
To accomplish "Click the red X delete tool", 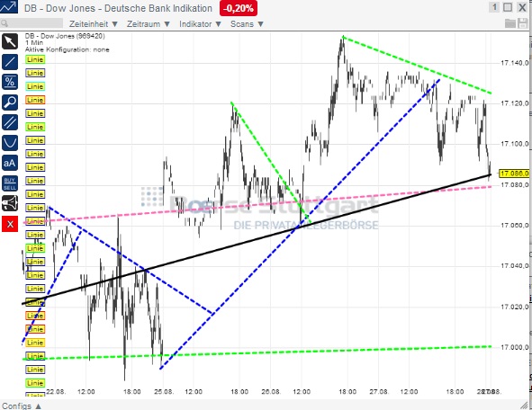I will 10,224.
